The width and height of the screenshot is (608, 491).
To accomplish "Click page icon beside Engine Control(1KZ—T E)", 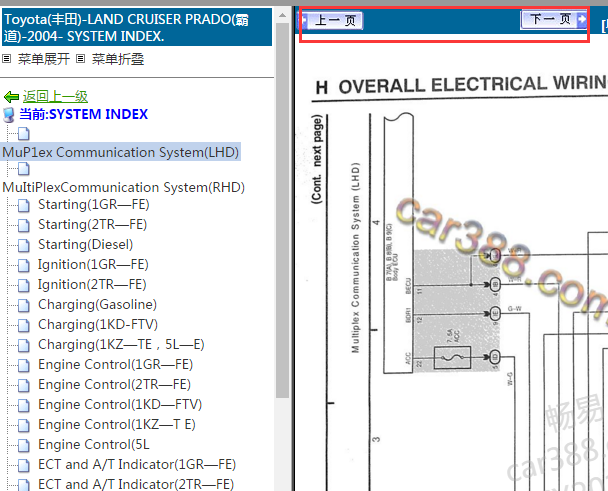I will click(24, 425).
